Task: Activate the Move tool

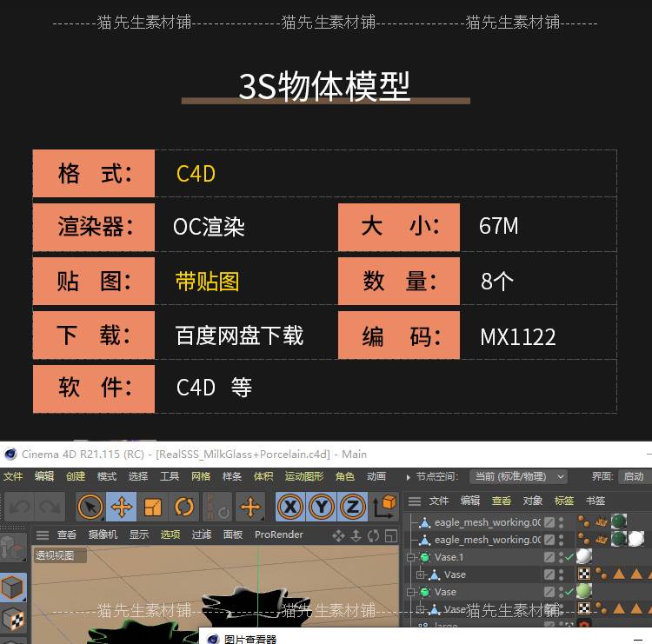Action: pyautogui.click(x=122, y=507)
